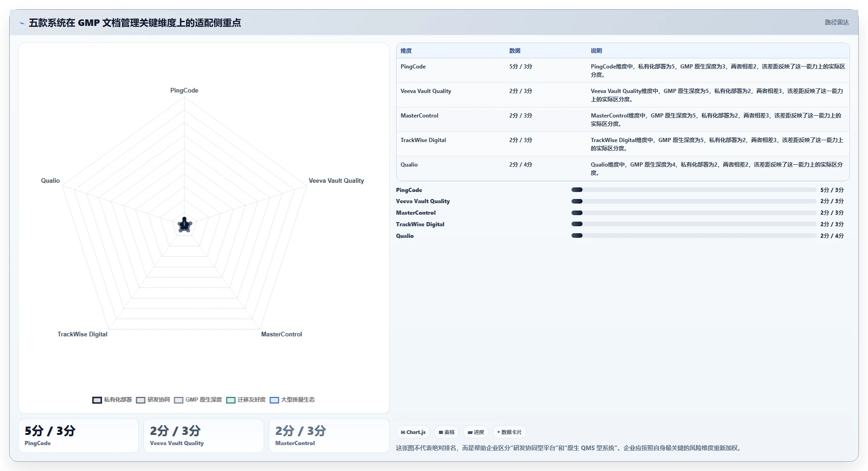This screenshot has width=868, height=471.
Task: Click the PingCode description in the 说明 column
Action: (718, 71)
